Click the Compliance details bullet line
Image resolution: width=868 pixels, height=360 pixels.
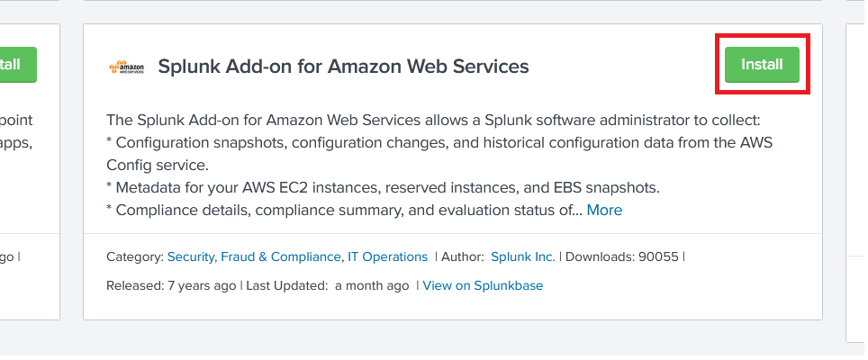[x=344, y=210]
